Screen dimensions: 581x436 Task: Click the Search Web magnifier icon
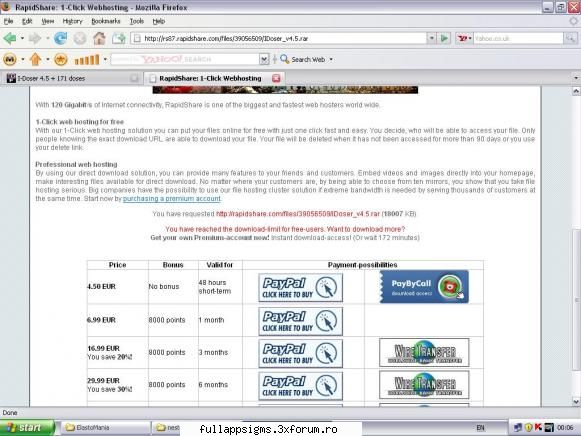coord(284,59)
